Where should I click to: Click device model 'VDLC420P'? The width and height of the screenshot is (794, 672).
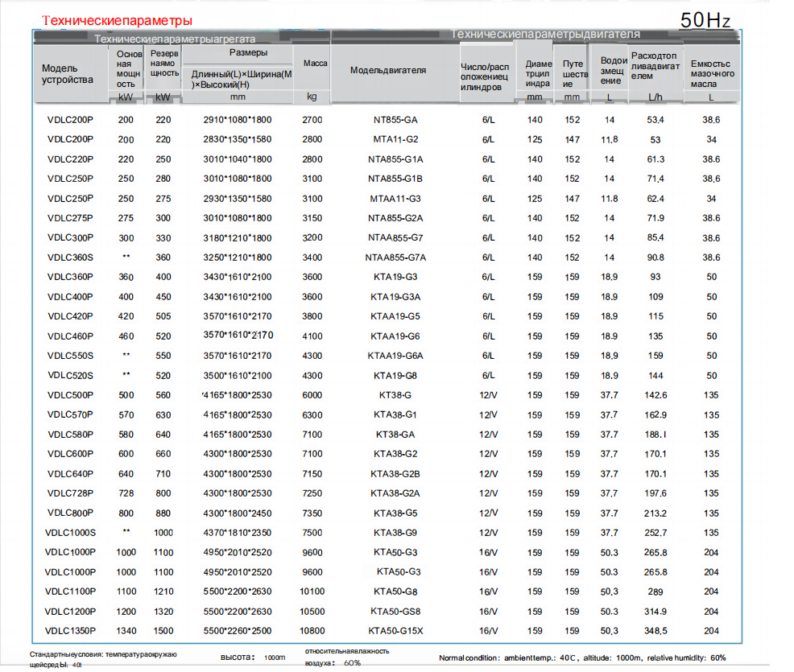point(70,316)
